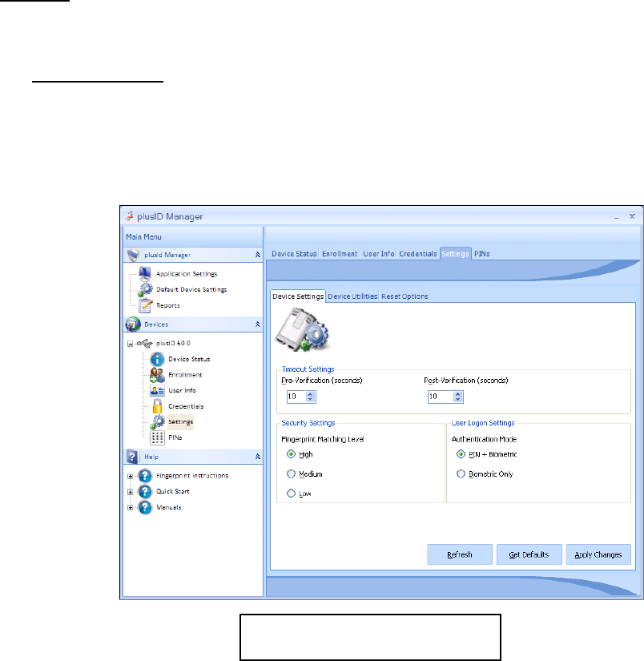Select Medium fingerprint matching level
644x661 pixels.
pos(291,474)
